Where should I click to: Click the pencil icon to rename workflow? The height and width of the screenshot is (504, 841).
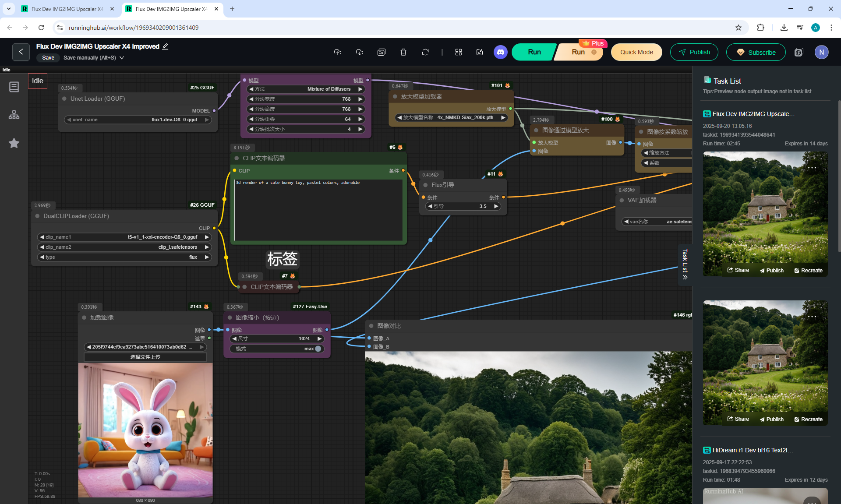[x=165, y=46]
